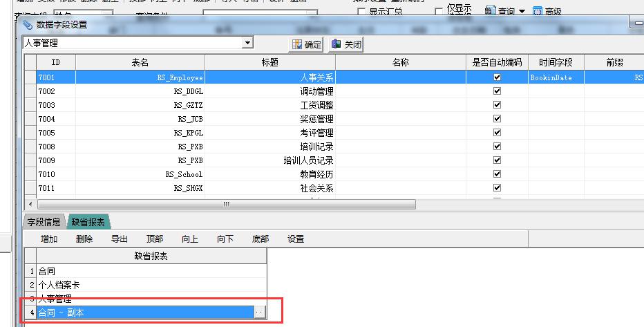Click the 高级 advanced icon button
This screenshot has width=644, height=327.
[x=538, y=12]
